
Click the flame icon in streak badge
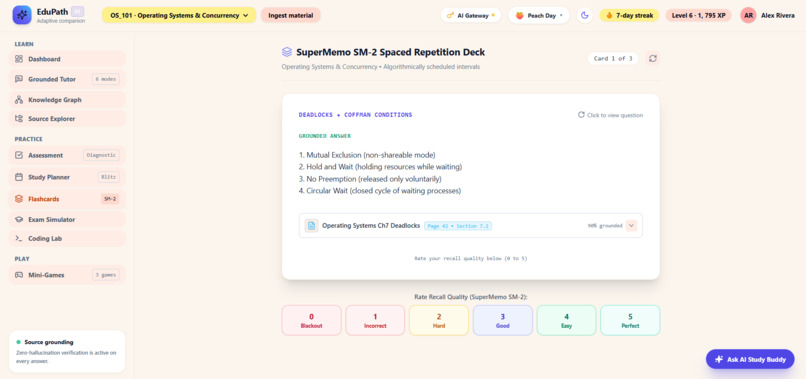(610, 15)
